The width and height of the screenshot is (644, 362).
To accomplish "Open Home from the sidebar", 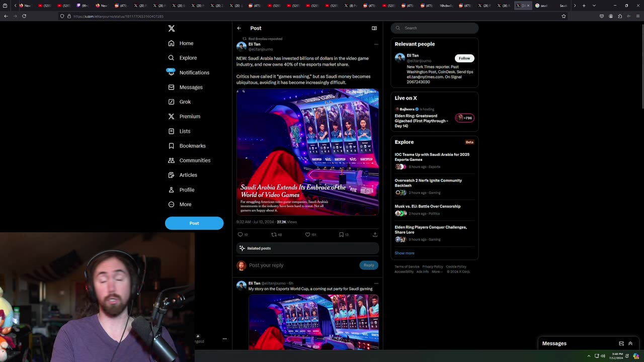I will 181,43.
